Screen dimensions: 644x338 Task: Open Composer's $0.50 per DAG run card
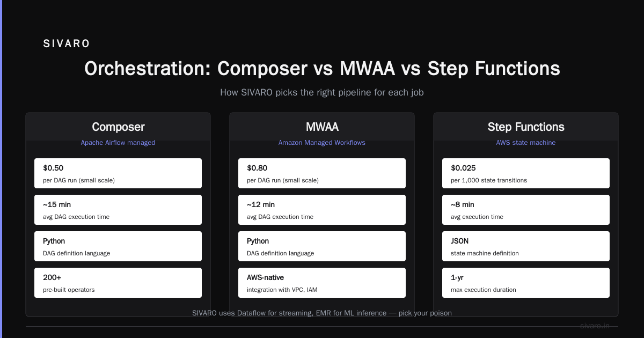[118, 173]
